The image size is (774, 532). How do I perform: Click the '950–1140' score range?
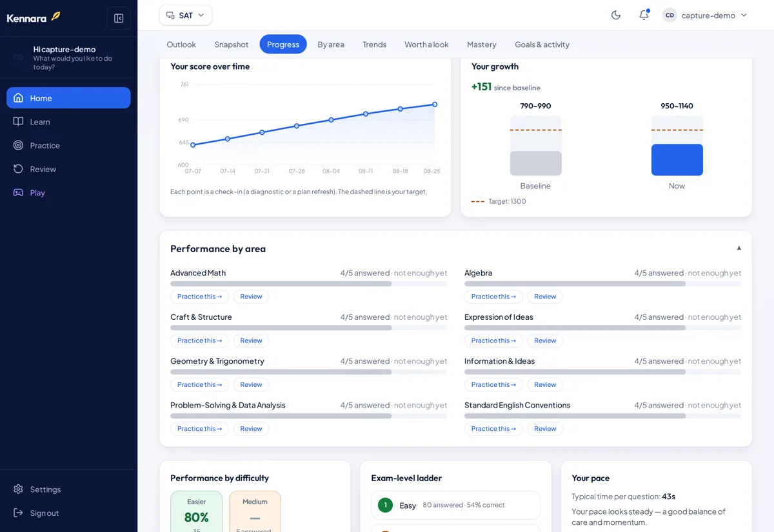point(677,106)
